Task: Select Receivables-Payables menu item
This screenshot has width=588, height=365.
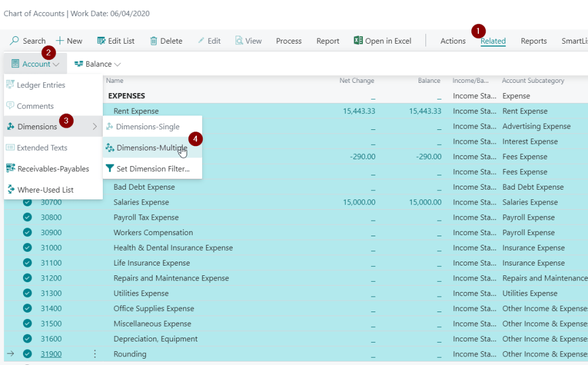Action: (x=53, y=168)
